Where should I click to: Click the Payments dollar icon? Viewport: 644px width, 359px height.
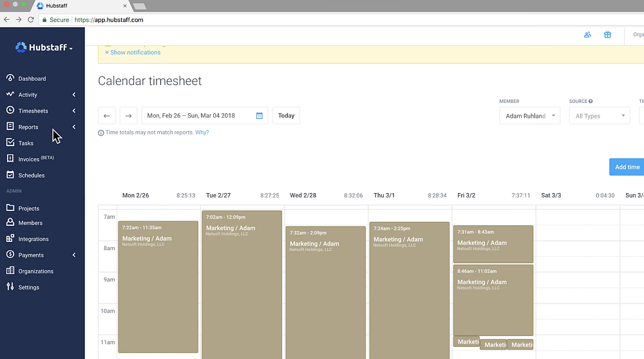click(x=10, y=254)
